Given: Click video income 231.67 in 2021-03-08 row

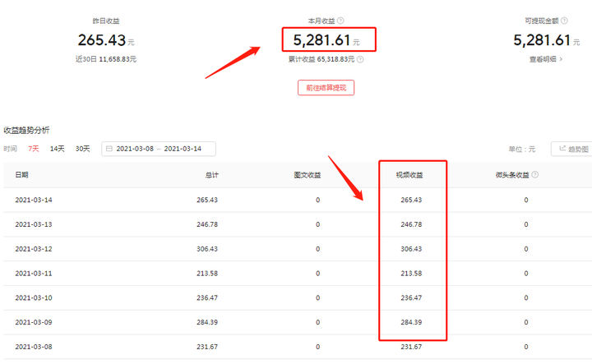Looking at the screenshot, I should point(412,347).
